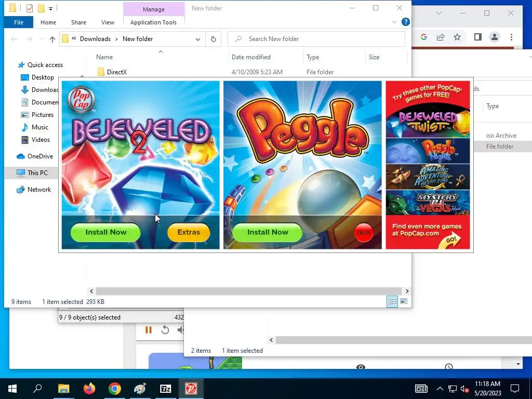Select This PC in the navigation pane

(x=32, y=172)
